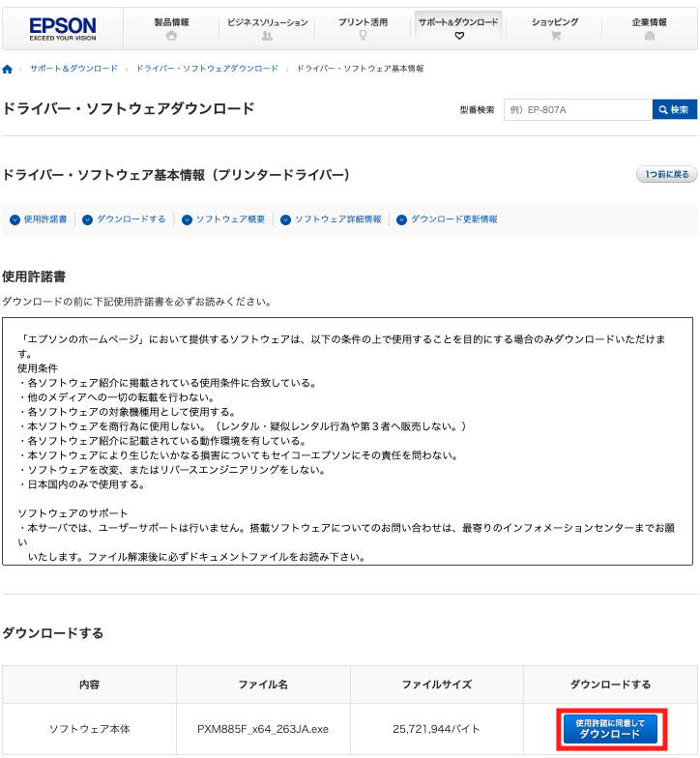Click the 使用許諾書 section heading
The width and height of the screenshot is (700, 758).
[x=34, y=277]
